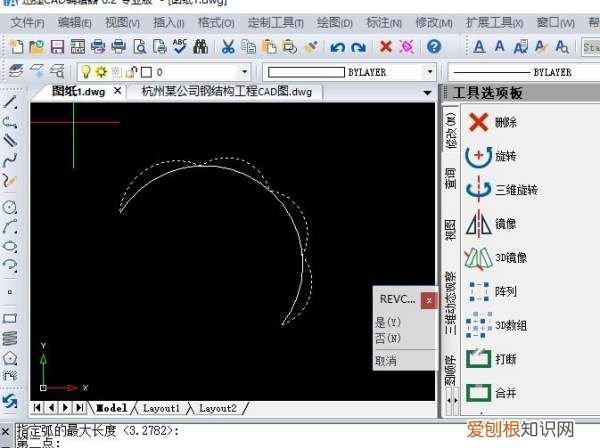Viewport: 600px width, 448px height.
Task: Toggle the layer lightbulb on/off icon
Action: click(x=86, y=72)
